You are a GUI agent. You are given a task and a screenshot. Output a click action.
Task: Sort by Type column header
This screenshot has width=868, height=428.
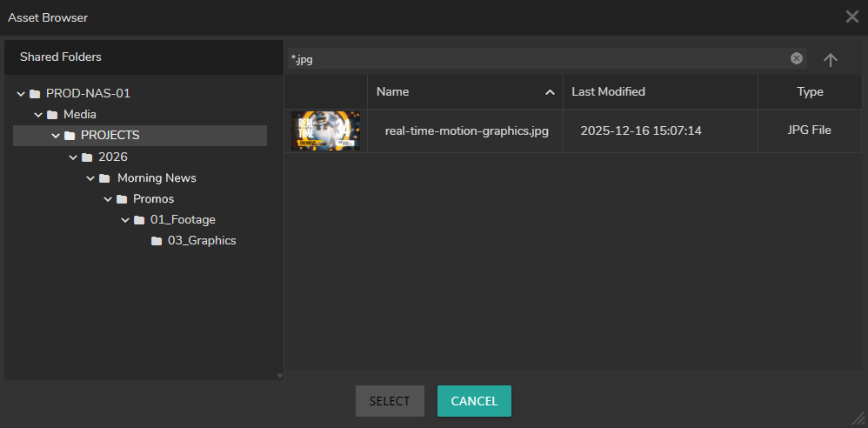click(x=809, y=91)
